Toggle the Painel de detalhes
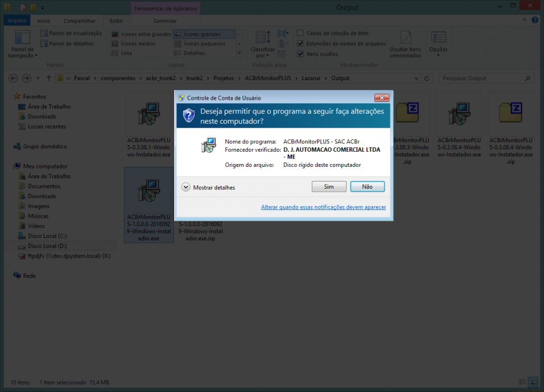This screenshot has width=544, height=392. [x=67, y=44]
